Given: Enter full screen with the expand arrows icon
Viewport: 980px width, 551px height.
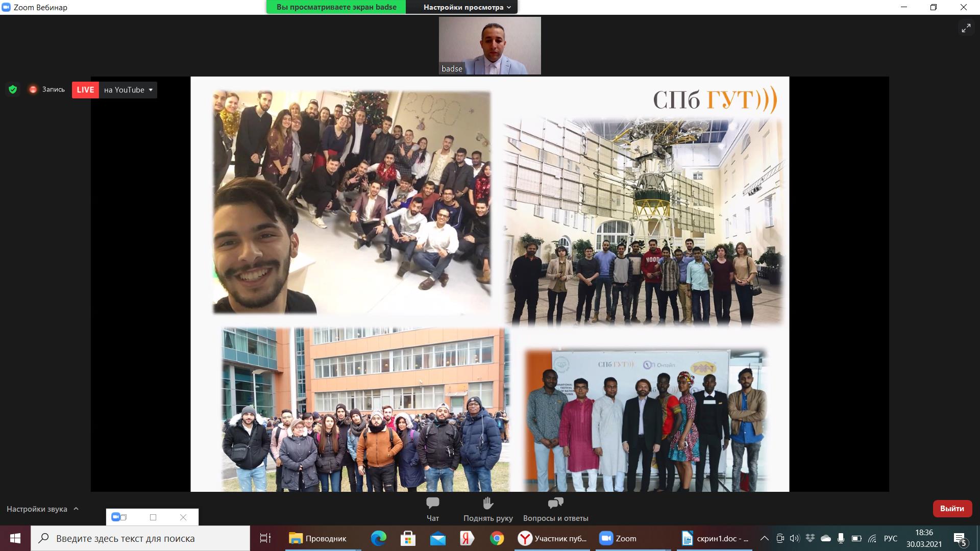Looking at the screenshot, I should click(x=966, y=29).
